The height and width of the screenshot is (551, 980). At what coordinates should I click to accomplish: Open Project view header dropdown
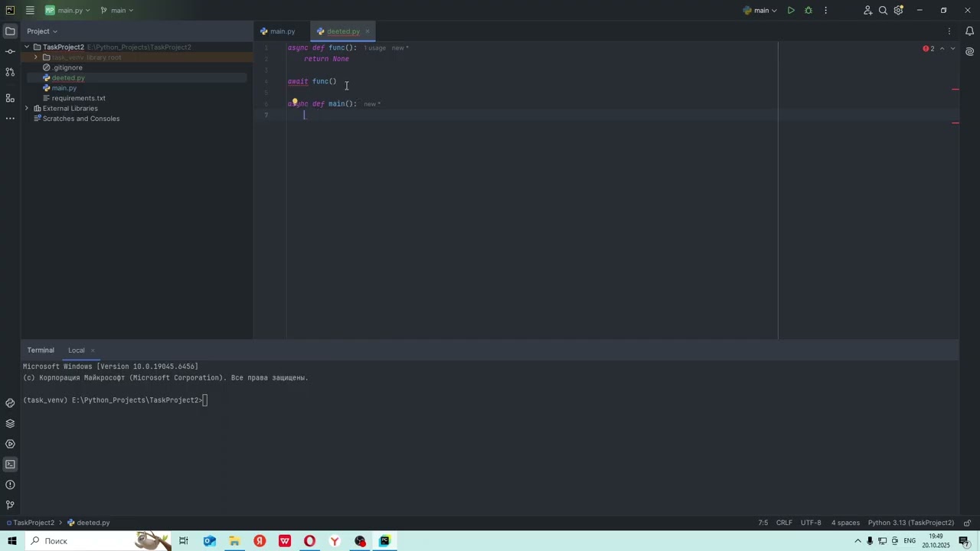pos(42,31)
